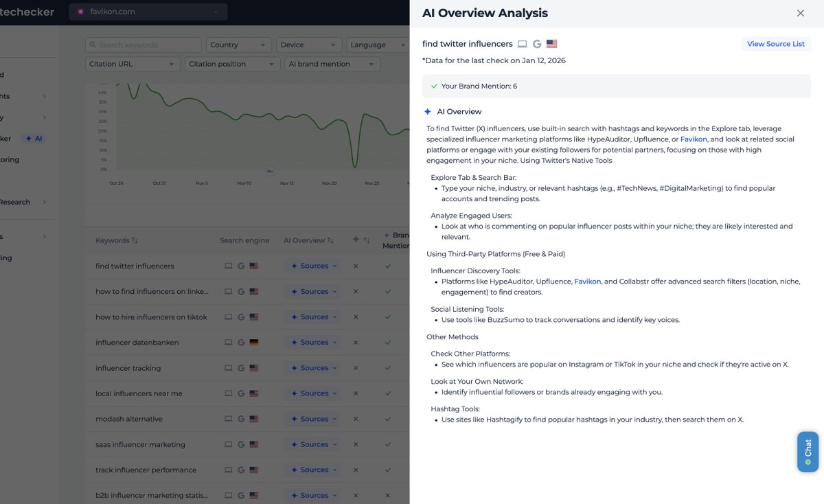Viewport: 824px width, 504px height.
Task: Click the Search engine column header
Action: click(244, 240)
